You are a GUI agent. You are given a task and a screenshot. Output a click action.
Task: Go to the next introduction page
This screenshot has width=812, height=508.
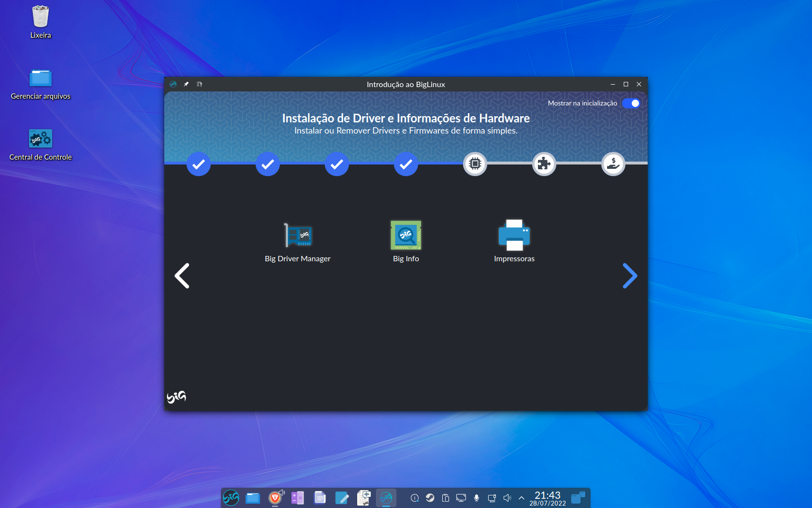(630, 276)
